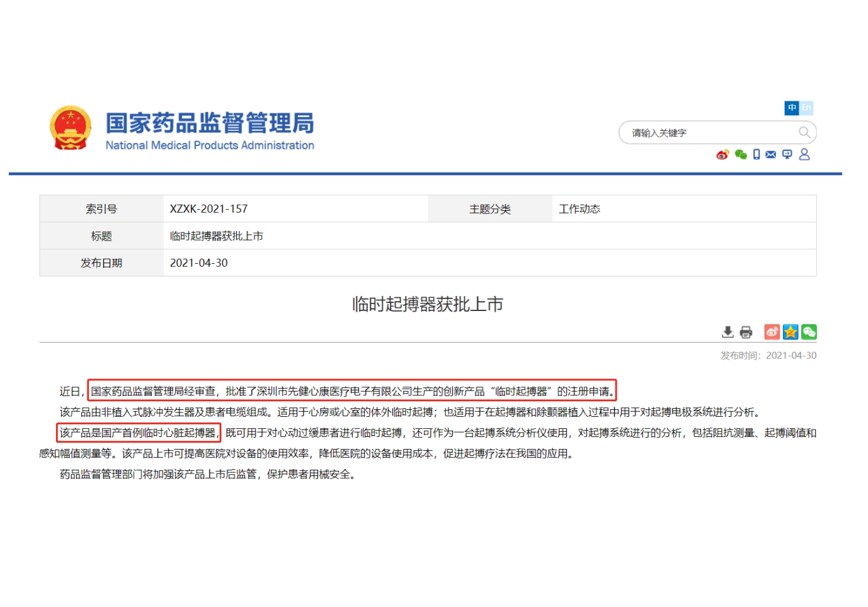The image size is (868, 607).
Task: Switch language to Chinese (中)
Action: click(792, 108)
